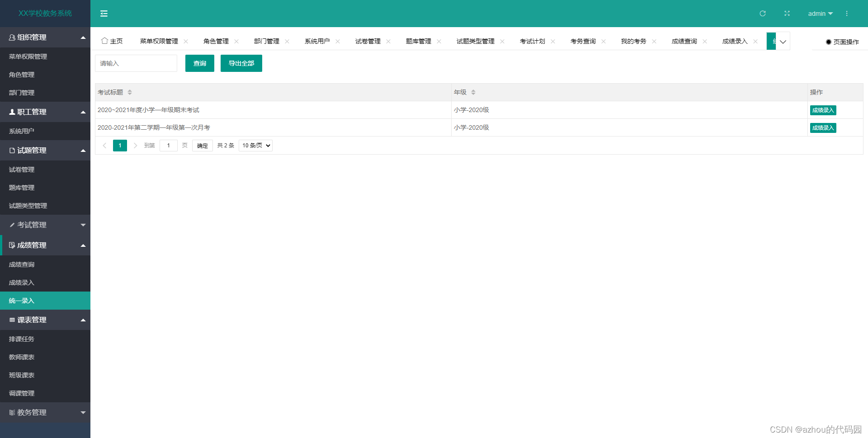Close the 成绩录入 tab
This screenshot has width=868, height=438.
(x=755, y=41)
